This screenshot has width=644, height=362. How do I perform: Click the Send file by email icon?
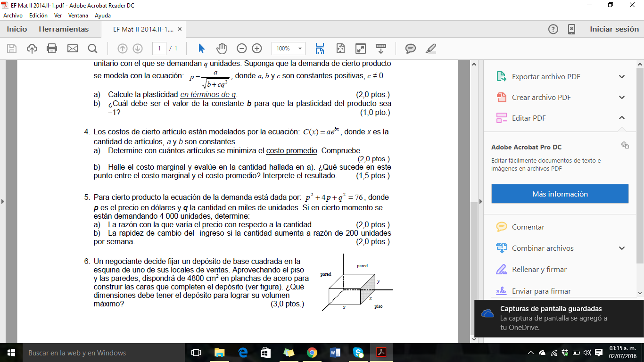click(72, 49)
